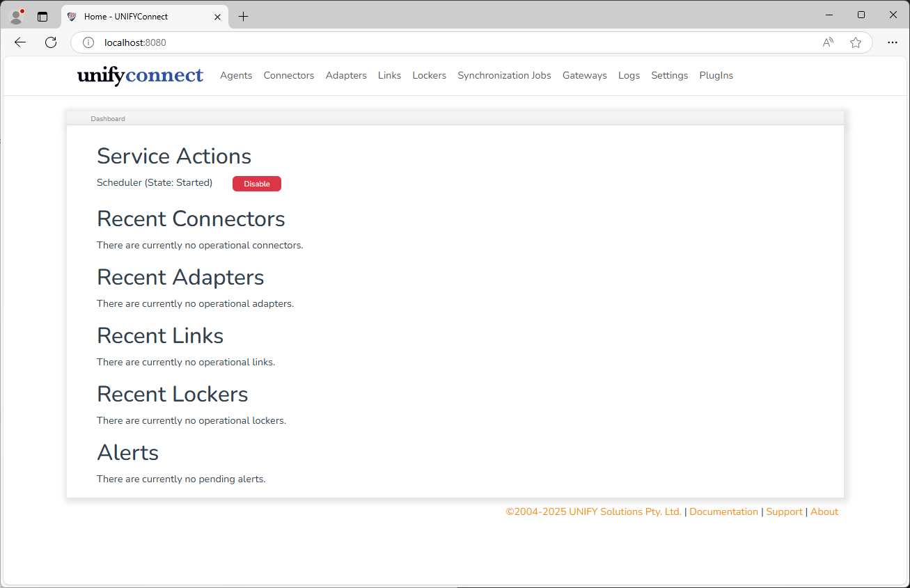
Task: Open browser settings and more menu
Action: pyautogui.click(x=893, y=42)
